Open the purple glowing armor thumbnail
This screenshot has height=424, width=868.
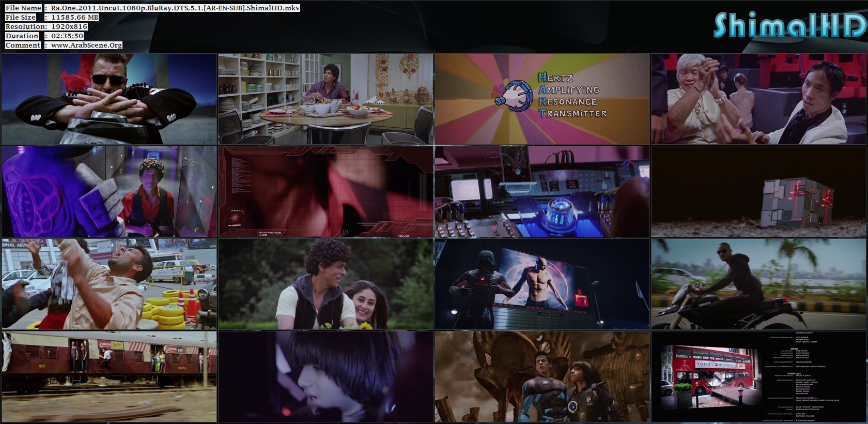point(109,191)
